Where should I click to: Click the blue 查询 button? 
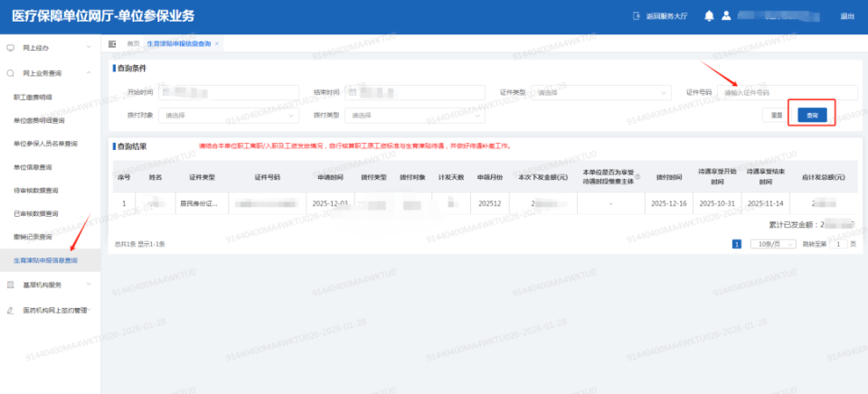tap(812, 116)
